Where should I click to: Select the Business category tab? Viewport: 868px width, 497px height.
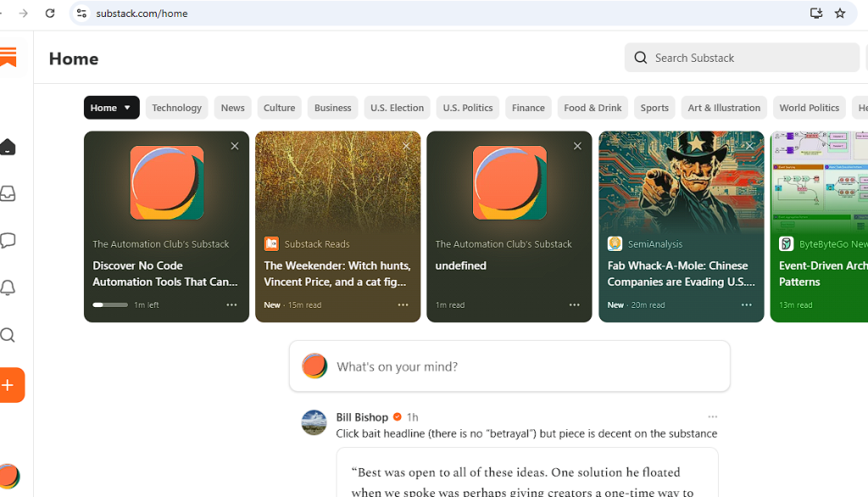(332, 108)
